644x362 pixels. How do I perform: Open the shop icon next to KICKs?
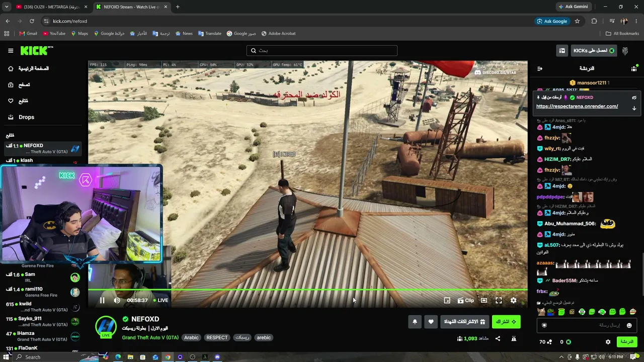click(x=562, y=51)
